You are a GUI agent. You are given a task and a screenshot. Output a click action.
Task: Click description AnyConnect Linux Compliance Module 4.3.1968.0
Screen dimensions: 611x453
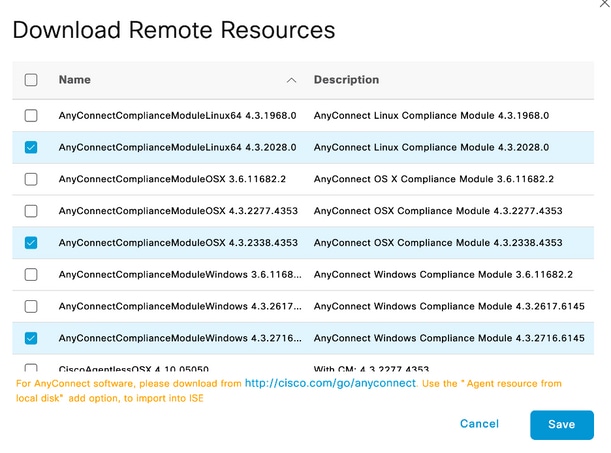431,116
